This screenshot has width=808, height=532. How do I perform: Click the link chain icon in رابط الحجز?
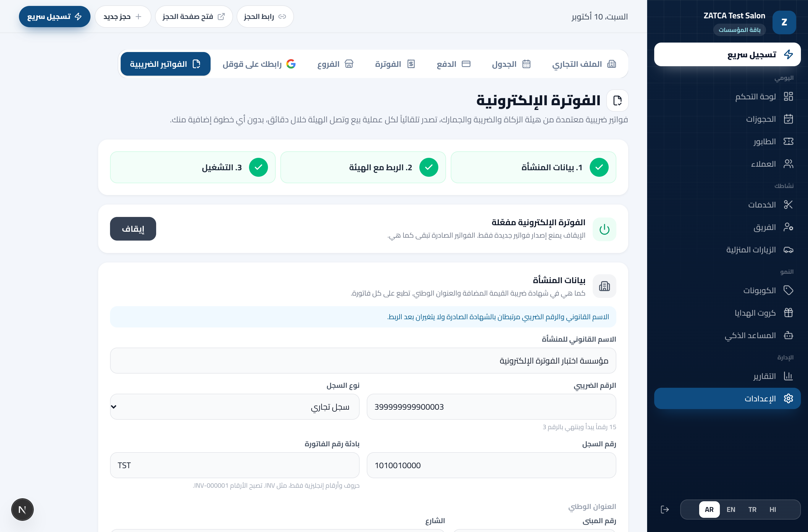(282, 17)
